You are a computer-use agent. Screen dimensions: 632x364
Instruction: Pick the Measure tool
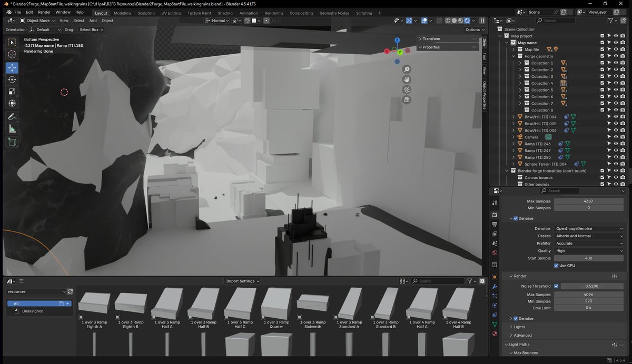click(12, 128)
